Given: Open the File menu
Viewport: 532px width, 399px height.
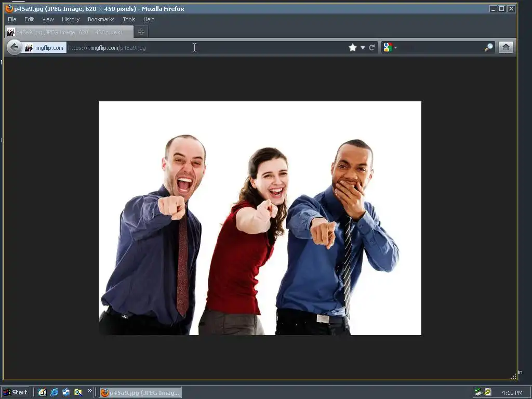Looking at the screenshot, I should click(x=12, y=19).
